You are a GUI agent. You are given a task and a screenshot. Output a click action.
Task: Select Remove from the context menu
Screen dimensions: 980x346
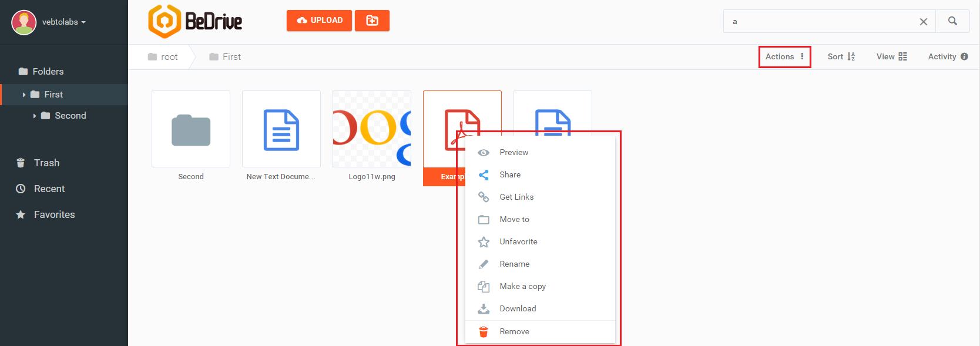[514, 331]
